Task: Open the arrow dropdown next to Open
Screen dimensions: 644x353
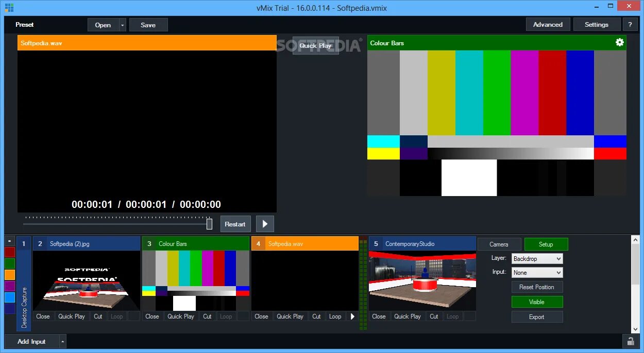Action: pos(122,25)
